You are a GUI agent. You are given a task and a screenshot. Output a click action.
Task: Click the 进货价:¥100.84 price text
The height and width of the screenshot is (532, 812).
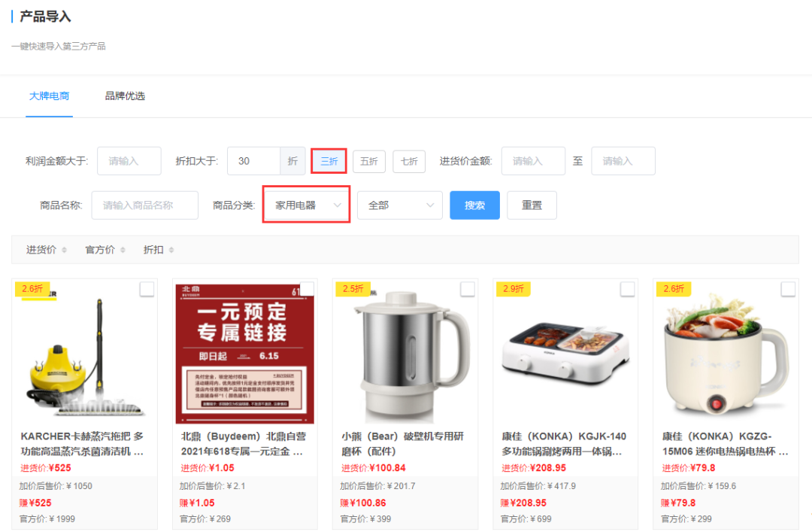[374, 468]
